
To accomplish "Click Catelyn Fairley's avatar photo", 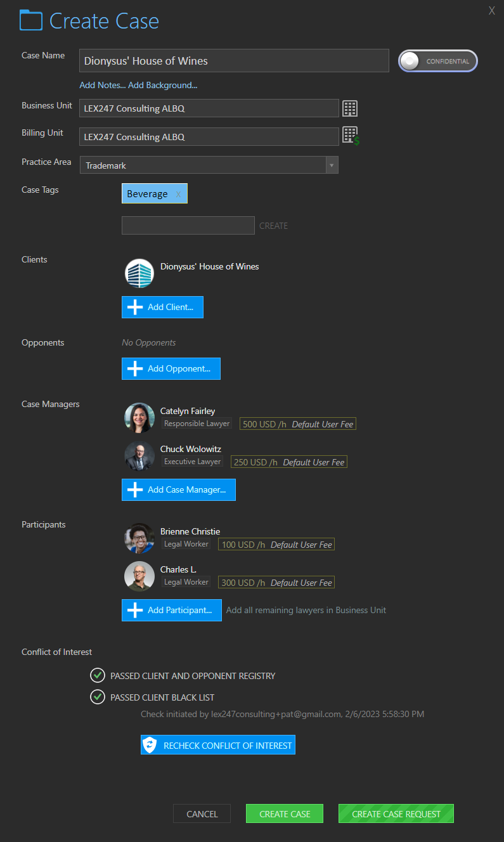I will (139, 418).
